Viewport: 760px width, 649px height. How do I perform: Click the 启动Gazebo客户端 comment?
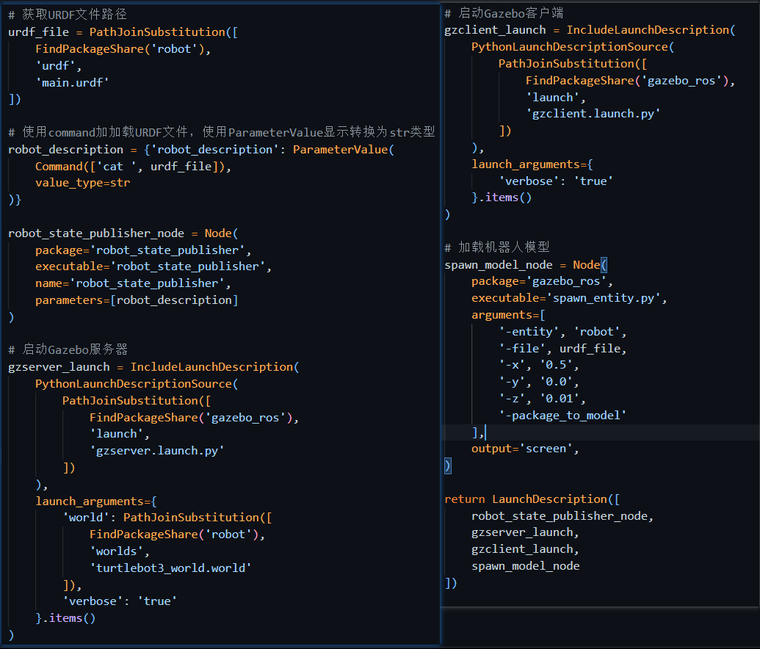504,13
